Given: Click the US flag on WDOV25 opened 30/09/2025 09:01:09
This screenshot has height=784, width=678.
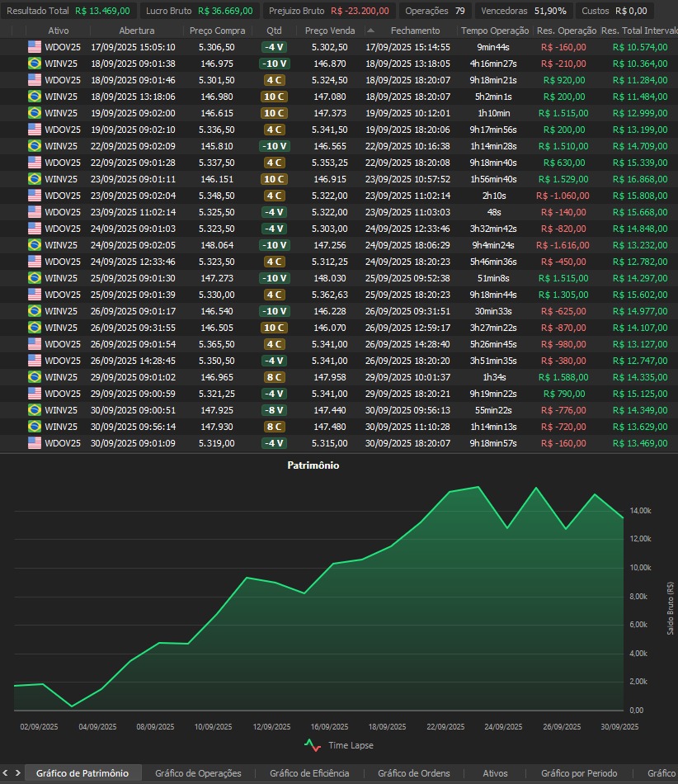Looking at the screenshot, I should click(x=34, y=443).
